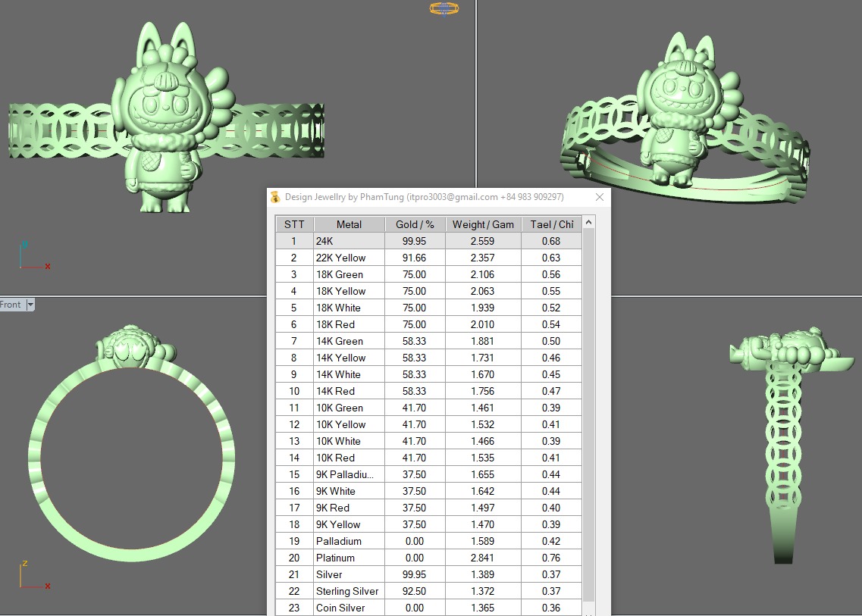The image size is (862, 616).
Task: Select the 14K Yellow metal cell
Action: pyautogui.click(x=349, y=358)
